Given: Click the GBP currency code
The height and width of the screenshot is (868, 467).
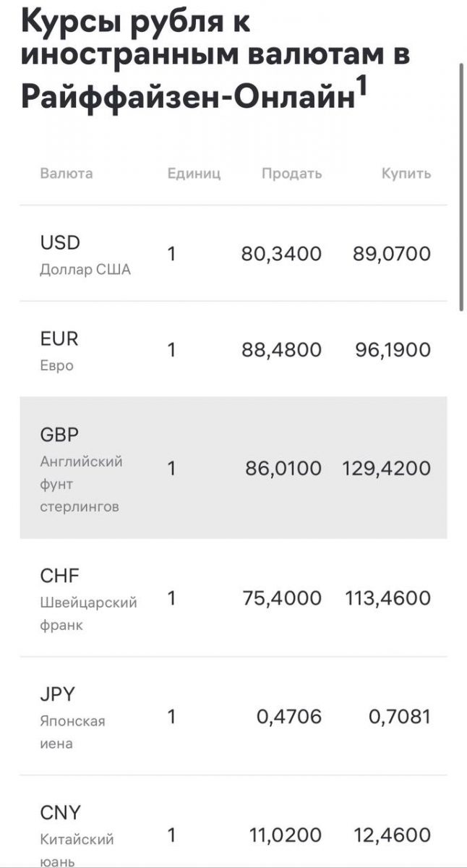Looking at the screenshot, I should pos(59,435).
